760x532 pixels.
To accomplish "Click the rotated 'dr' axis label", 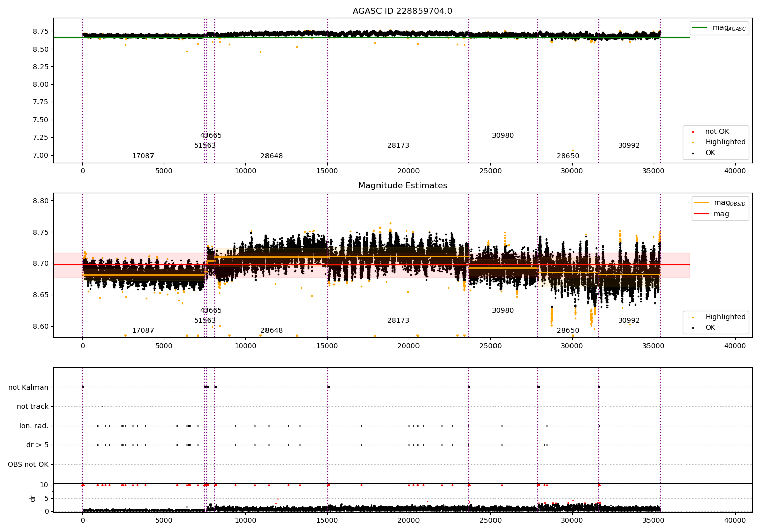I will (33, 498).
